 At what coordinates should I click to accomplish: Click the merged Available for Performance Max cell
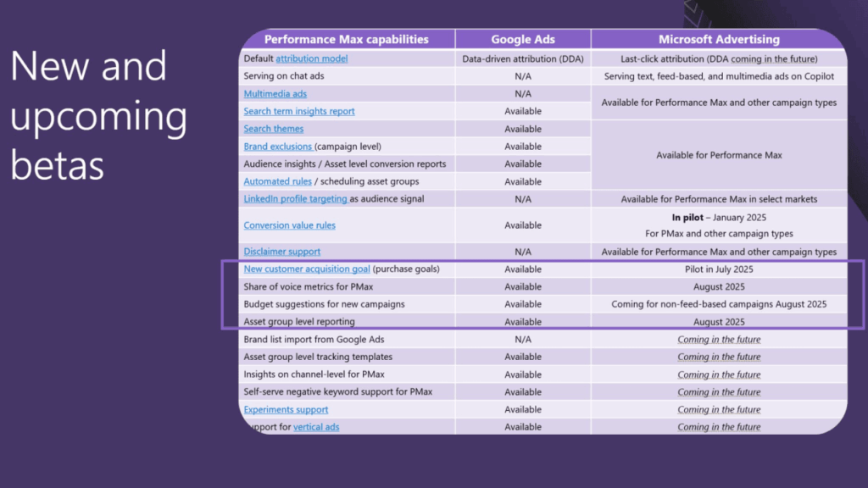click(x=719, y=156)
